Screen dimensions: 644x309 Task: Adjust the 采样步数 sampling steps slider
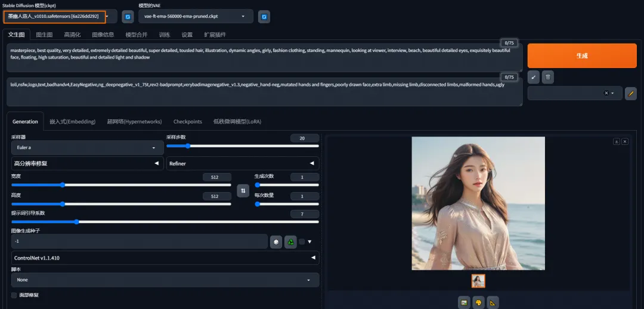tap(243, 146)
